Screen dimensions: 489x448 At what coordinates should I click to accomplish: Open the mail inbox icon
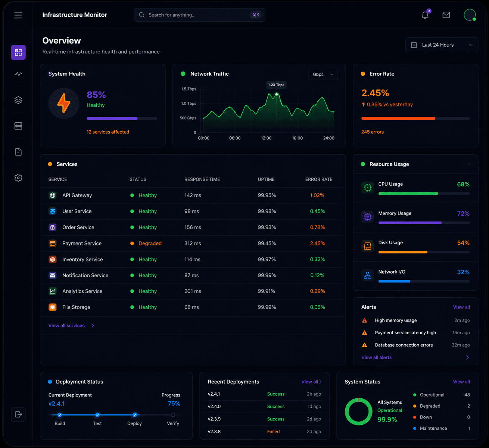click(x=446, y=15)
